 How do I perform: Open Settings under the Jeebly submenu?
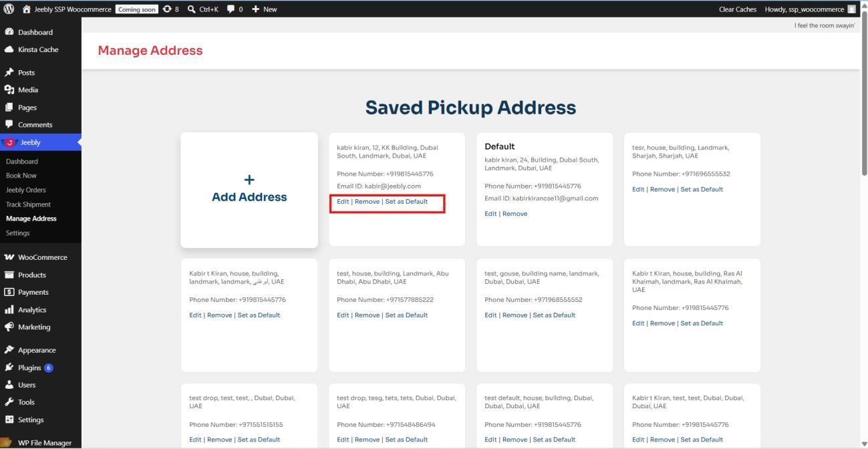pos(18,233)
